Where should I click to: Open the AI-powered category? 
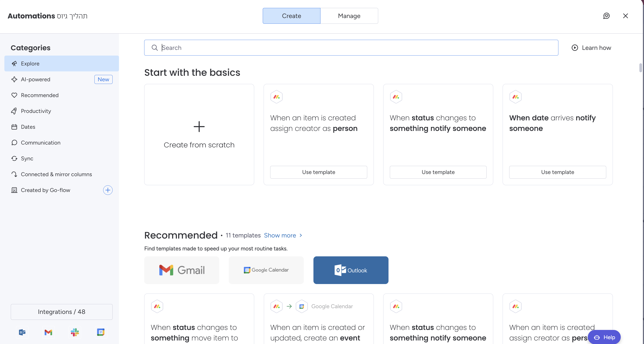coord(36,79)
